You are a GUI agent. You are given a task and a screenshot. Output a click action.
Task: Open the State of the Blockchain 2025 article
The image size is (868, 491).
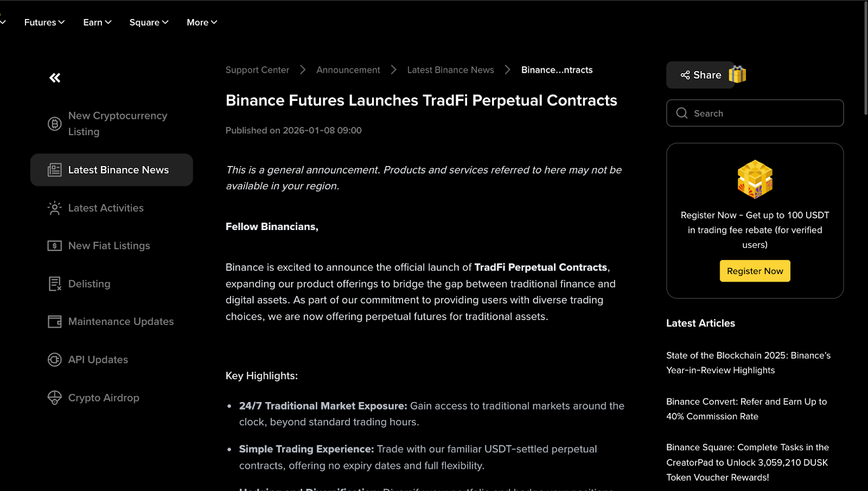[x=748, y=362]
